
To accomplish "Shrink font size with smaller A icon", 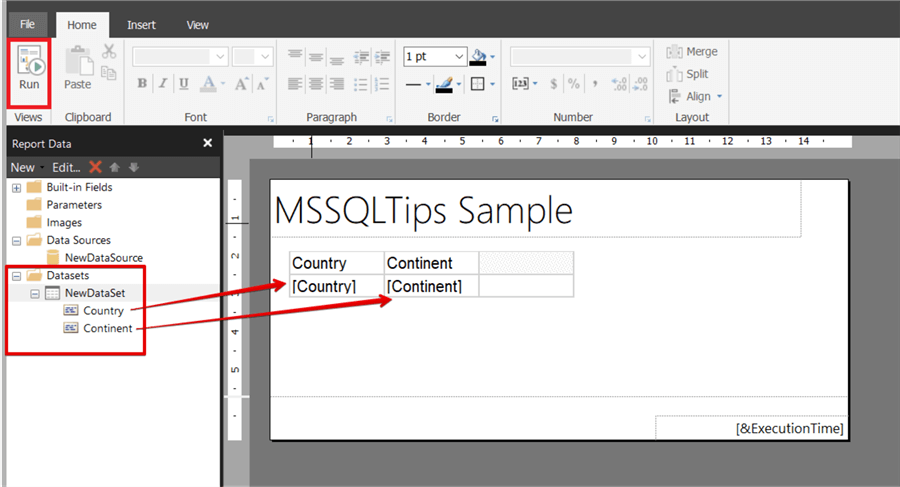I will 262,84.
